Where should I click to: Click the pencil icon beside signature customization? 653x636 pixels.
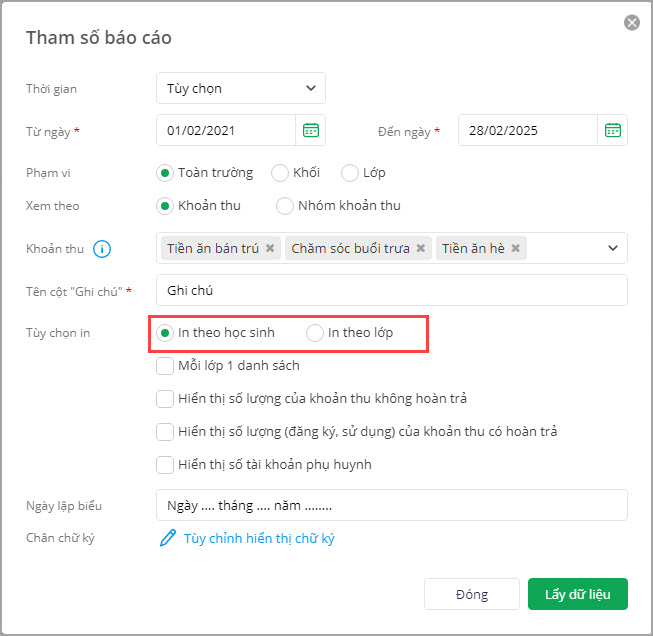(x=168, y=539)
